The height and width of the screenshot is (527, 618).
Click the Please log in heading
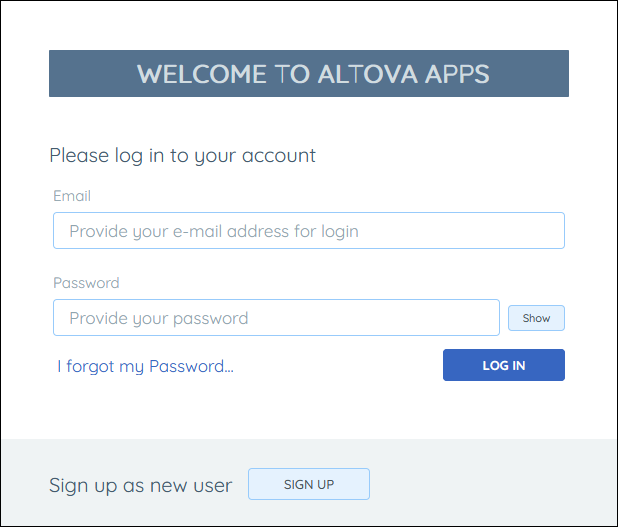[182, 155]
